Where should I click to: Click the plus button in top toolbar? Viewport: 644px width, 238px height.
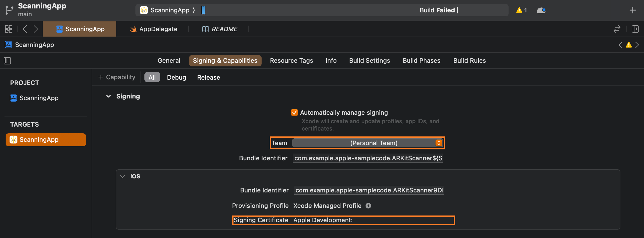[x=632, y=10]
